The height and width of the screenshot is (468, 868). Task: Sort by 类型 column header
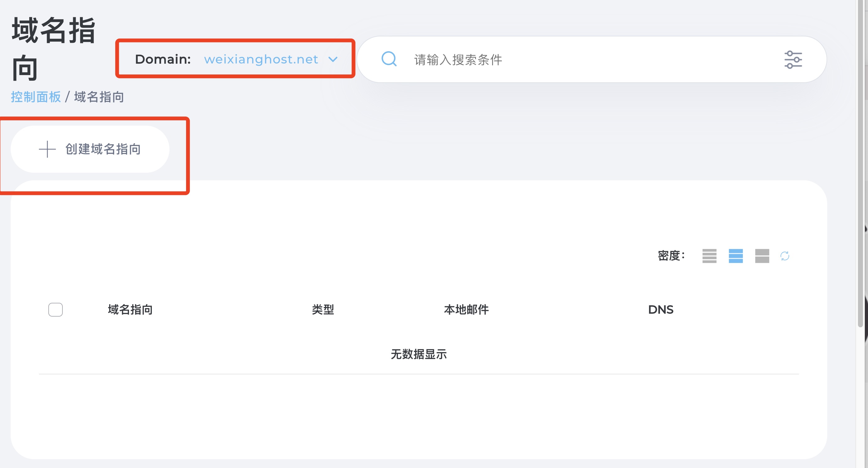[x=323, y=309]
